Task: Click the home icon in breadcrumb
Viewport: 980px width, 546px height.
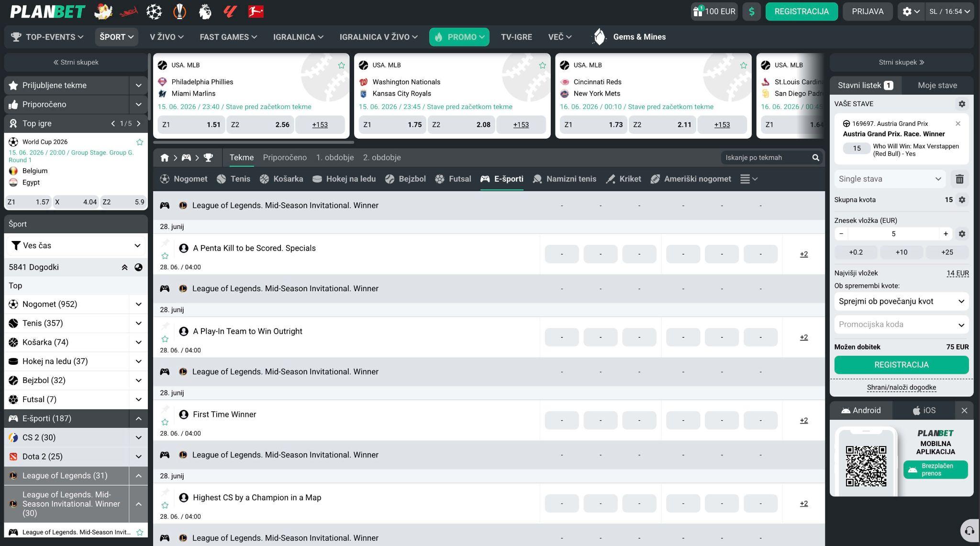Action: click(165, 158)
